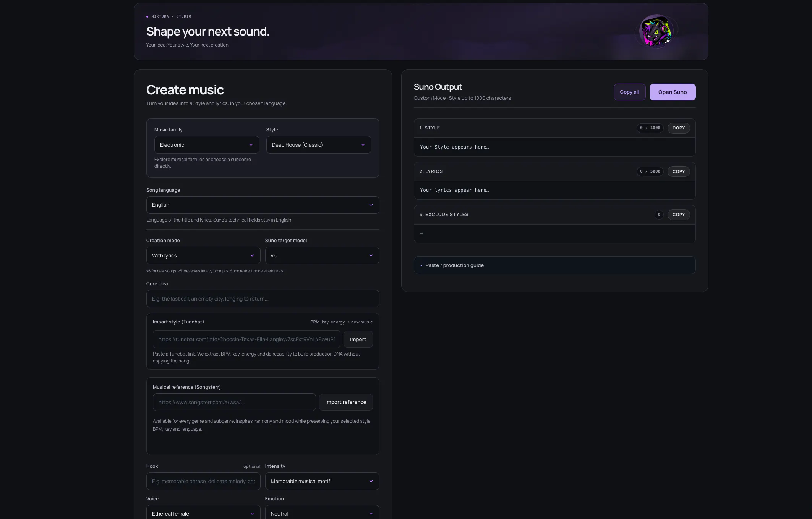Click the Copy all button

click(x=629, y=92)
